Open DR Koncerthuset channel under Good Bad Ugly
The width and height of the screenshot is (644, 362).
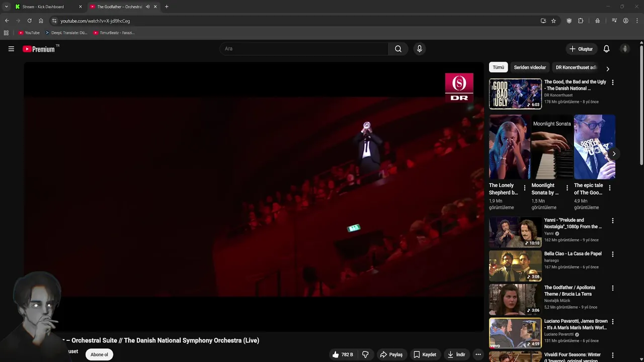point(558,95)
